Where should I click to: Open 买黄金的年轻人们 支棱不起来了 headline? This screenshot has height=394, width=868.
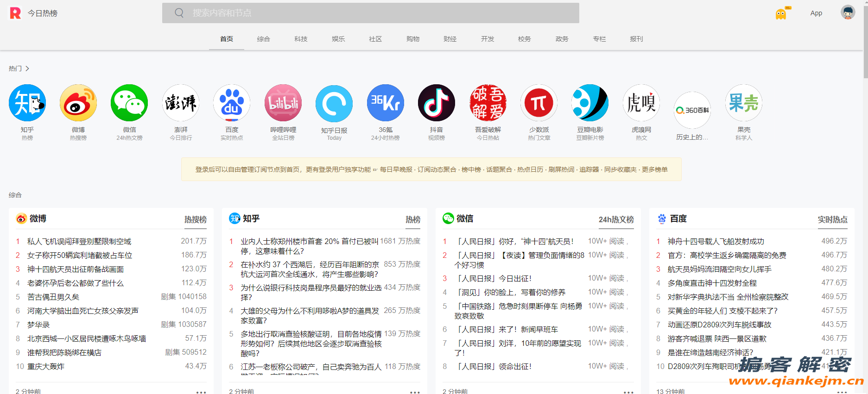coord(722,311)
